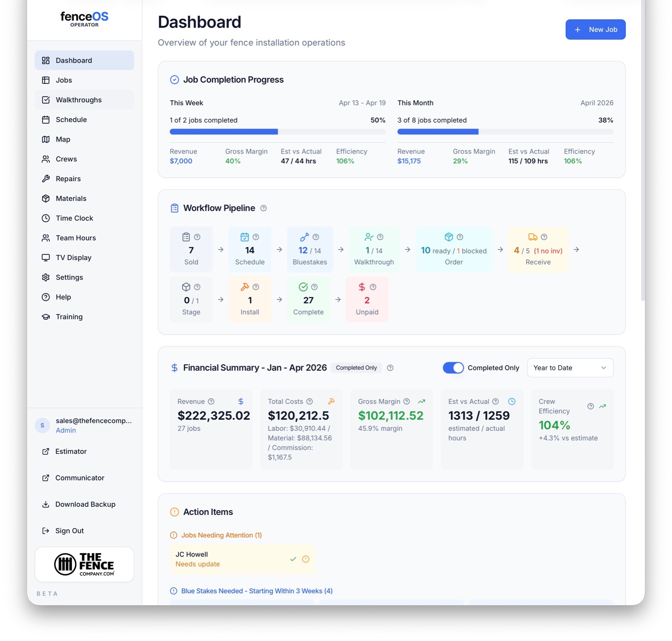Click the Install hammer icon in the pipeline
This screenshot has height=641, width=672.
pyautogui.click(x=245, y=287)
